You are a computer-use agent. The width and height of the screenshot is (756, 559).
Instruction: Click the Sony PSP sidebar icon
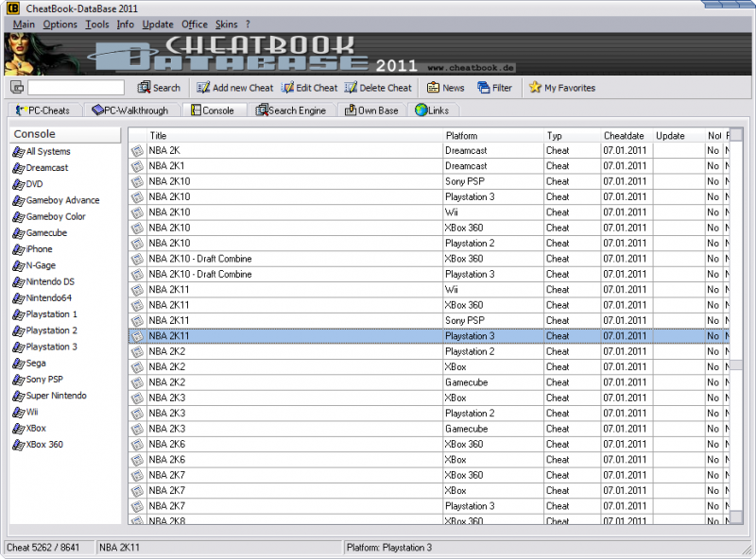pos(18,380)
